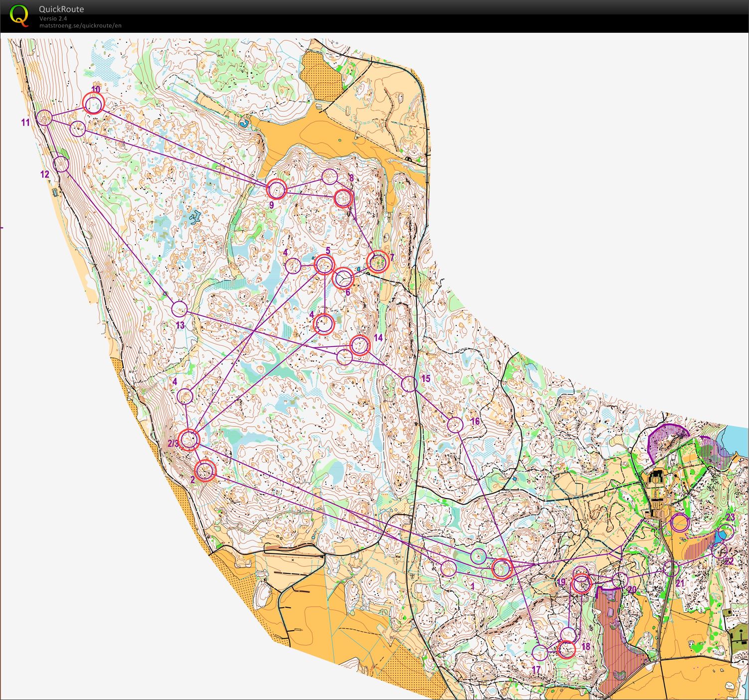Click control circle 22 near the pond
749x700 pixels.
point(719,550)
